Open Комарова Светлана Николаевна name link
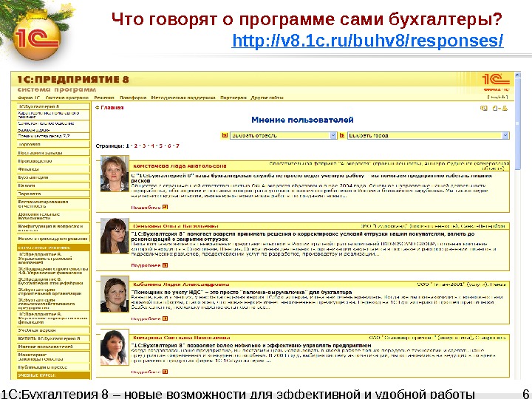 point(182,338)
